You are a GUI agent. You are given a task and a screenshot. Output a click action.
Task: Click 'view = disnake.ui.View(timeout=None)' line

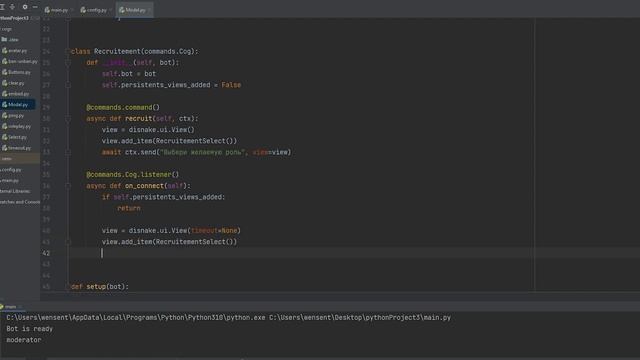coord(171,231)
